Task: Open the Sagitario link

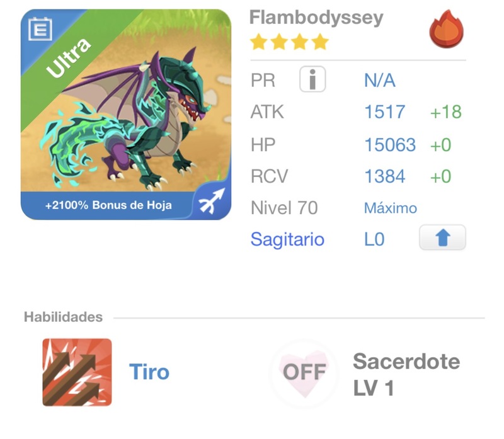Action: (287, 239)
